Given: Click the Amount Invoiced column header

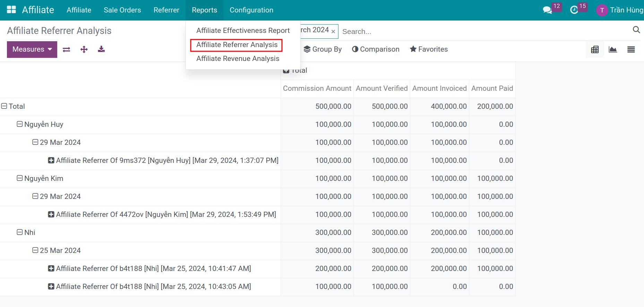Looking at the screenshot, I should (x=439, y=88).
